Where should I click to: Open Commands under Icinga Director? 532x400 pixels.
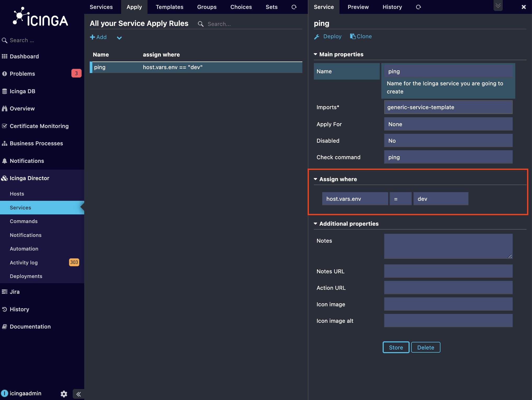pyautogui.click(x=24, y=221)
